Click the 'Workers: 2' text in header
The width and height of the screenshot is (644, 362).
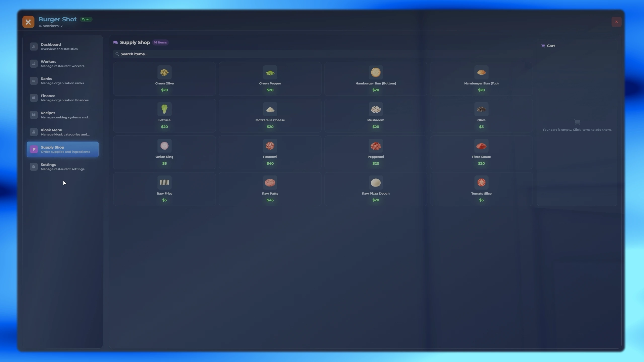pos(53,26)
